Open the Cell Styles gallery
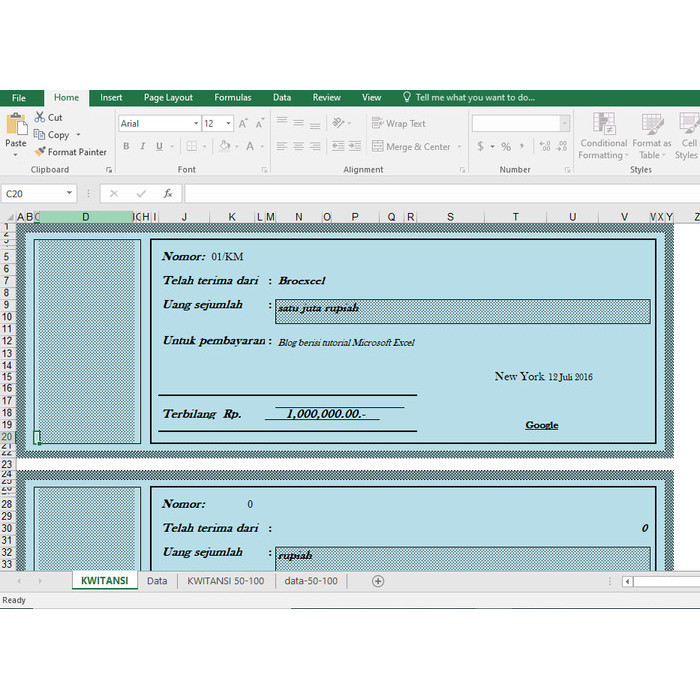This screenshot has height=700, width=700. pos(688,136)
